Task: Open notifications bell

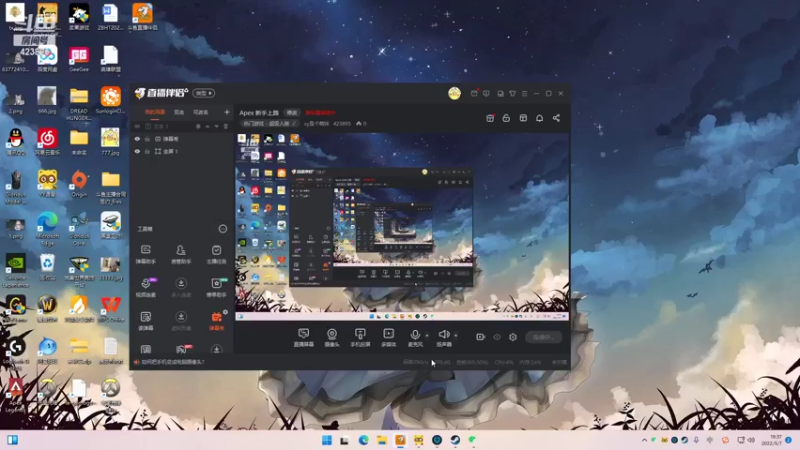Action: pos(539,118)
